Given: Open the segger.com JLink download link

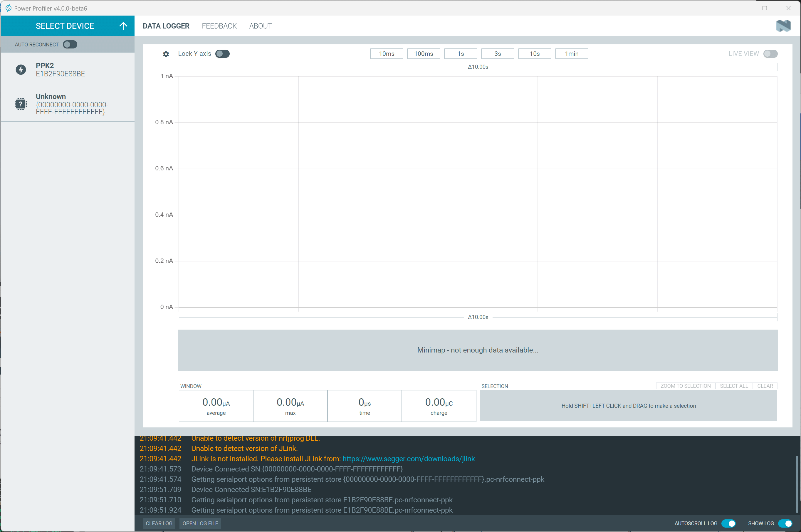Looking at the screenshot, I should [x=409, y=458].
